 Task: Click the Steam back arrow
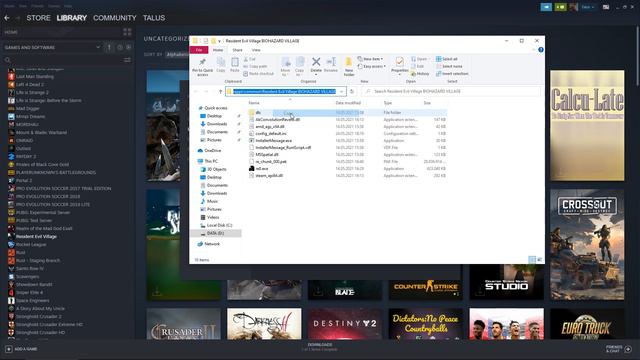(7, 18)
